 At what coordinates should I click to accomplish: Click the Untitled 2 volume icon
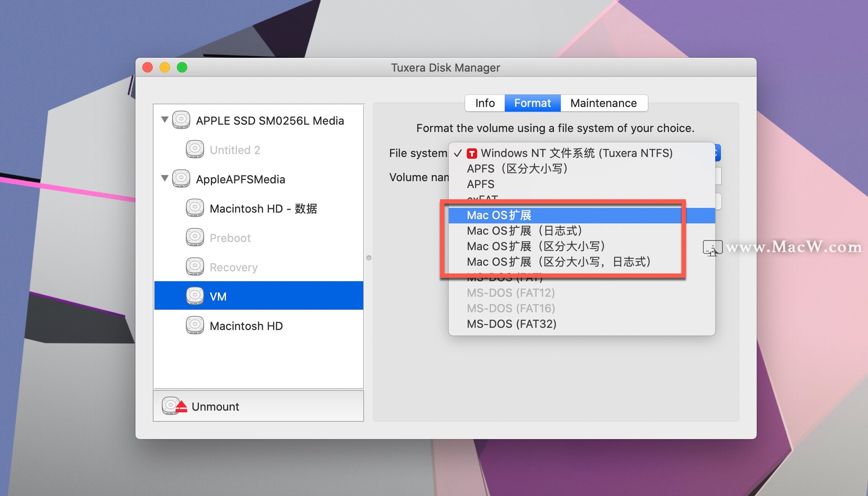coord(195,149)
